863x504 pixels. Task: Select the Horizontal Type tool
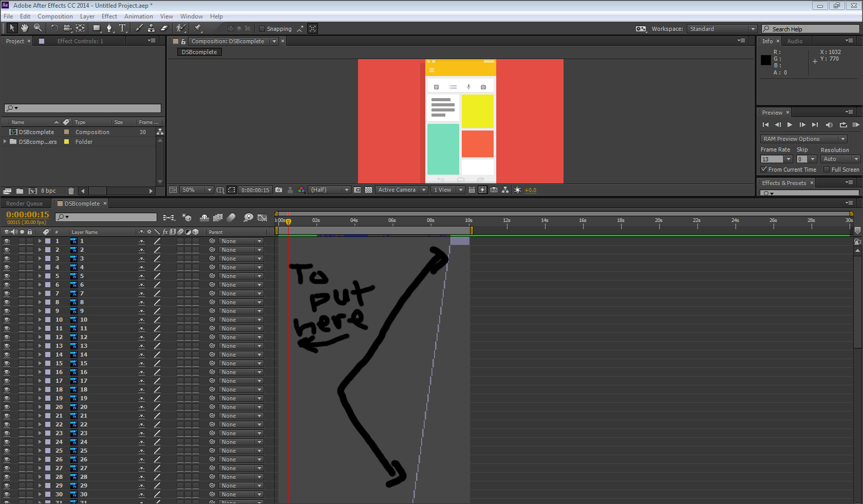click(122, 28)
